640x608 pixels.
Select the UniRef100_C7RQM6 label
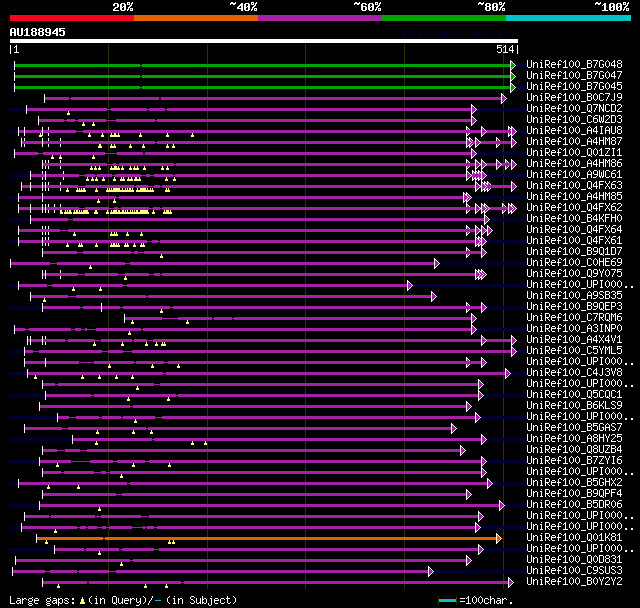[x=574, y=318]
